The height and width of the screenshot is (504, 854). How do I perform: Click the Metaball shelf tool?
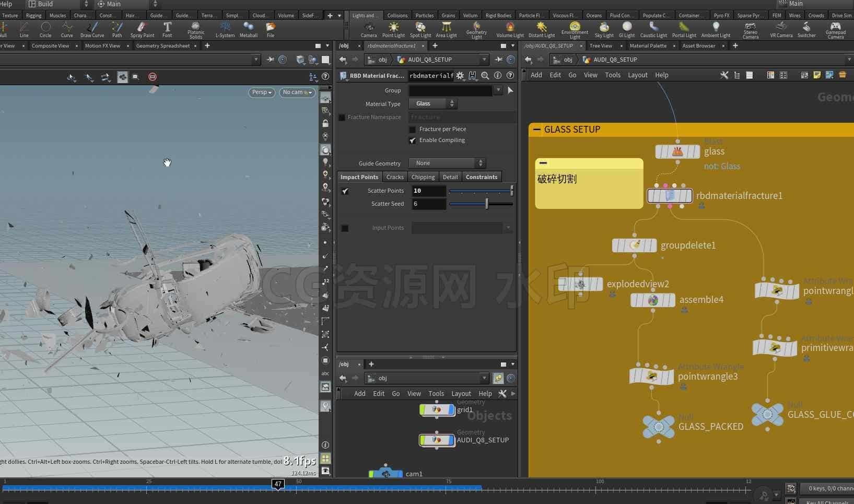pyautogui.click(x=249, y=30)
